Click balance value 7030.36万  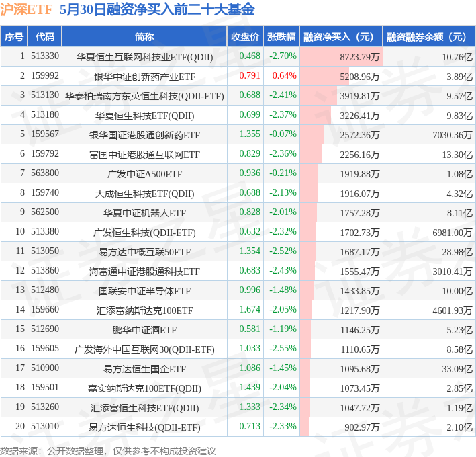point(453,135)
